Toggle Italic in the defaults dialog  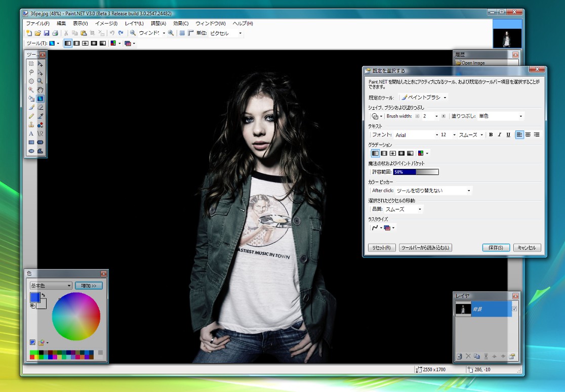pos(499,135)
